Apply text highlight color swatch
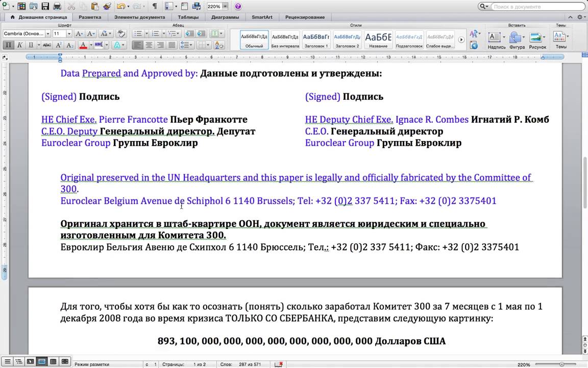Image resolution: width=588 pixels, height=368 pixels. [99, 45]
